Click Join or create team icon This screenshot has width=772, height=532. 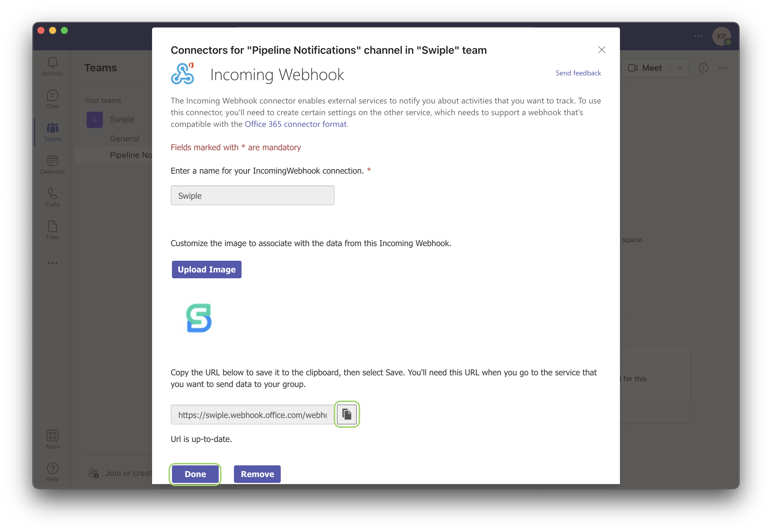tap(94, 473)
